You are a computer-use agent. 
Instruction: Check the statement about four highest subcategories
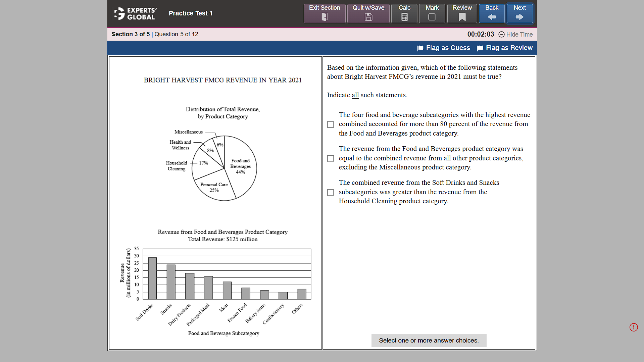point(330,124)
